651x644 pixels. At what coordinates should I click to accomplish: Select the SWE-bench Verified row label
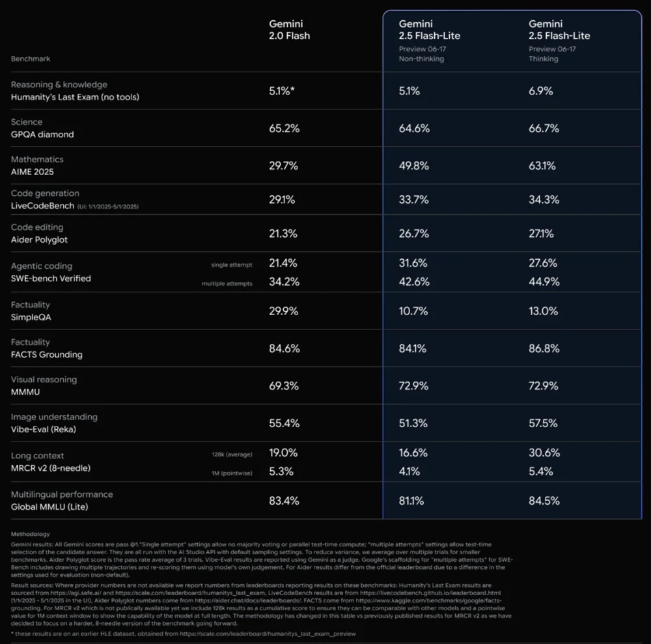click(x=51, y=278)
